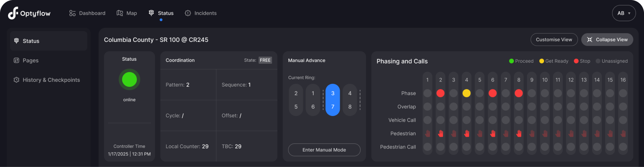This screenshot has width=644, height=167.
Task: Select ring group 4 / 8
Action: (350, 100)
